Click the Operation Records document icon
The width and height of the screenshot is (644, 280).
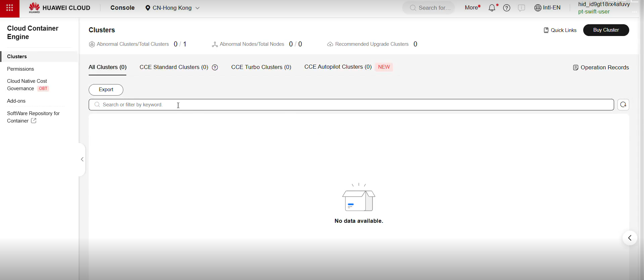pyautogui.click(x=576, y=68)
